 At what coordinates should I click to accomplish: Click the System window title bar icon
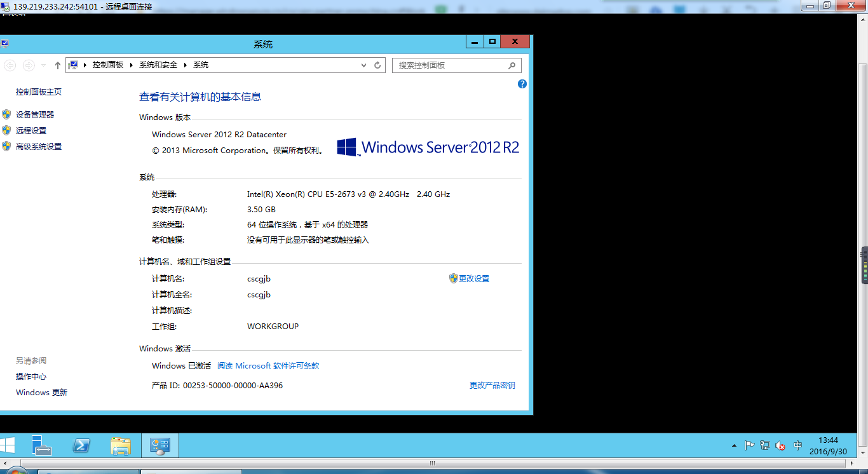pos(4,44)
